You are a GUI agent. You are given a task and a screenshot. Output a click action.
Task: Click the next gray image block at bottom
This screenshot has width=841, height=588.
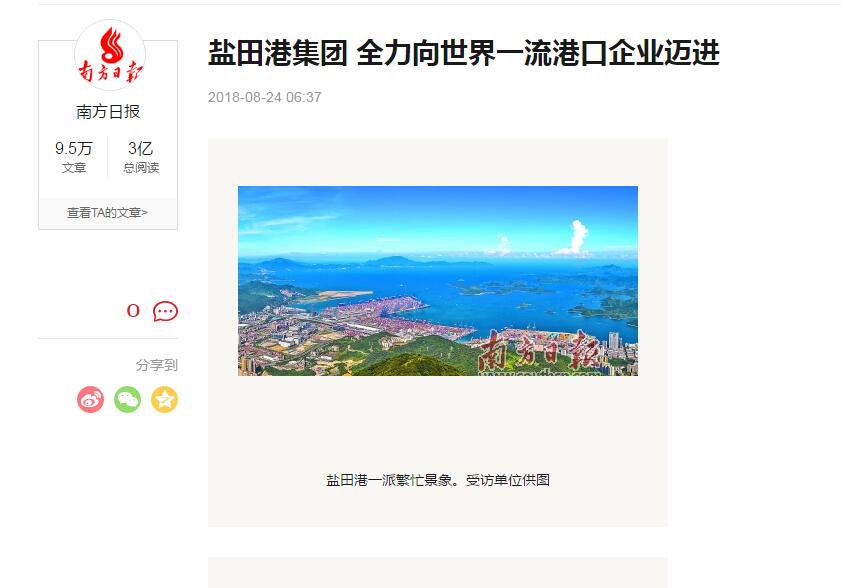[x=438, y=572]
